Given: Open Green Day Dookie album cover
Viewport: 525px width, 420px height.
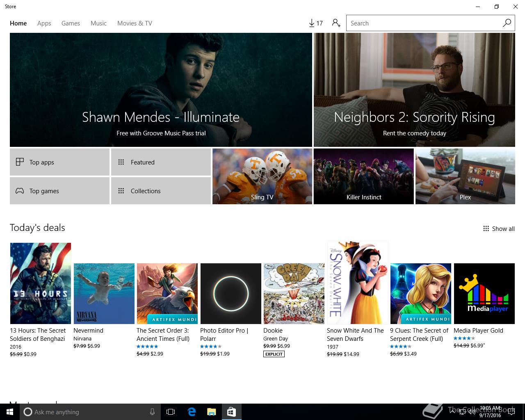Looking at the screenshot, I should [294, 294].
